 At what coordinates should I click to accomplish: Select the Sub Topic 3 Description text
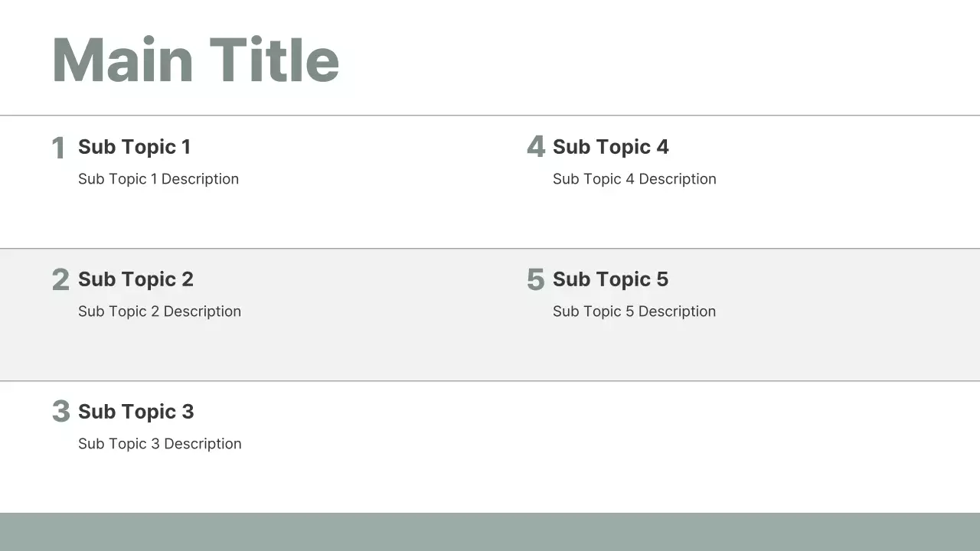159,444
